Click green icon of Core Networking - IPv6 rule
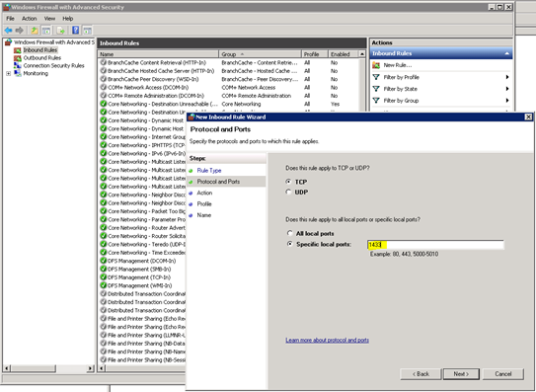This screenshot has height=392, width=536. (104, 153)
